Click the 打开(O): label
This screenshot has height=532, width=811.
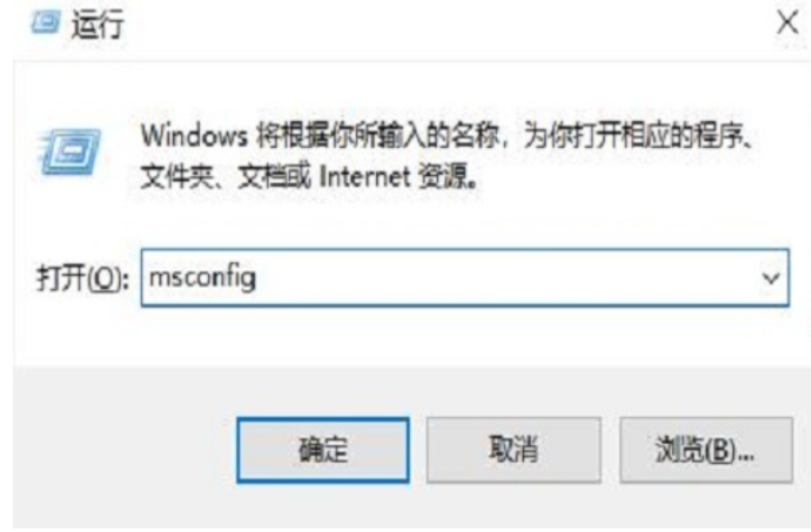point(82,279)
